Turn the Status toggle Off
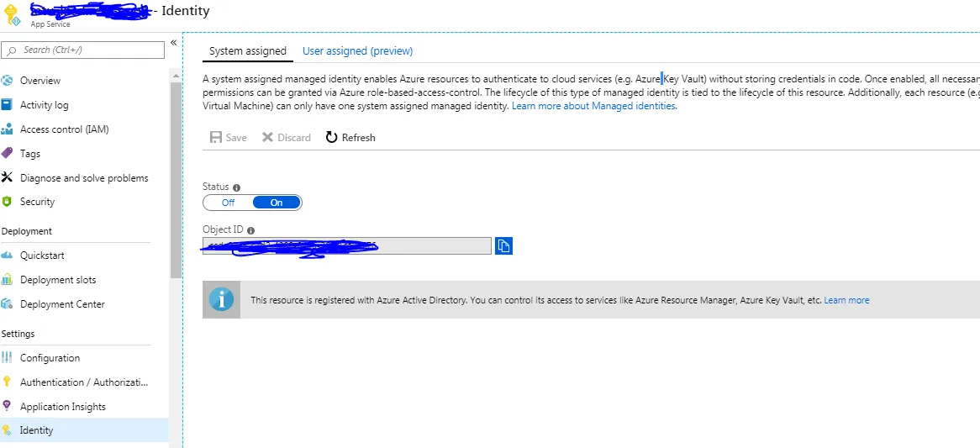This screenshot has height=448, width=980. [228, 203]
